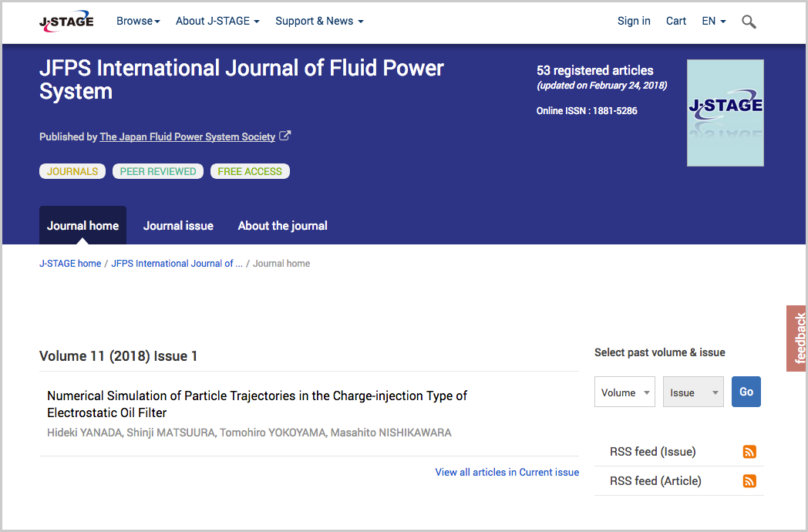The width and height of the screenshot is (808, 532).
Task: Click the author list starting Hideki YANADA
Action: tap(249, 433)
